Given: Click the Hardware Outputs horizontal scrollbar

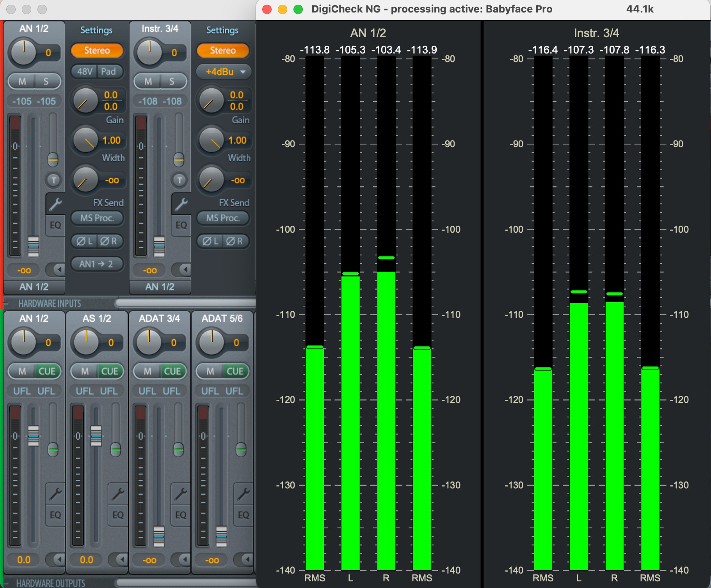Looking at the screenshot, I should point(186,583).
